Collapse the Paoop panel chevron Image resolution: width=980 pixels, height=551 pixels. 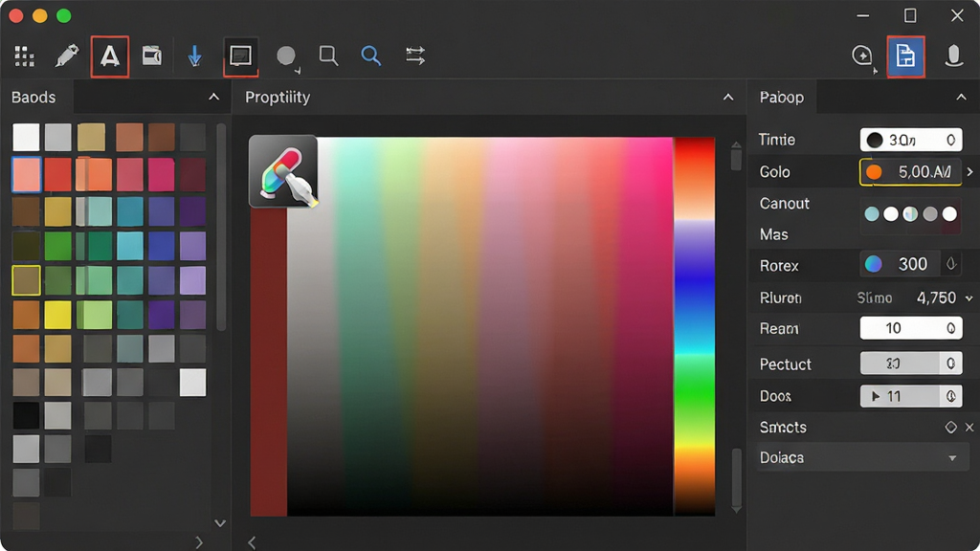coord(961,97)
